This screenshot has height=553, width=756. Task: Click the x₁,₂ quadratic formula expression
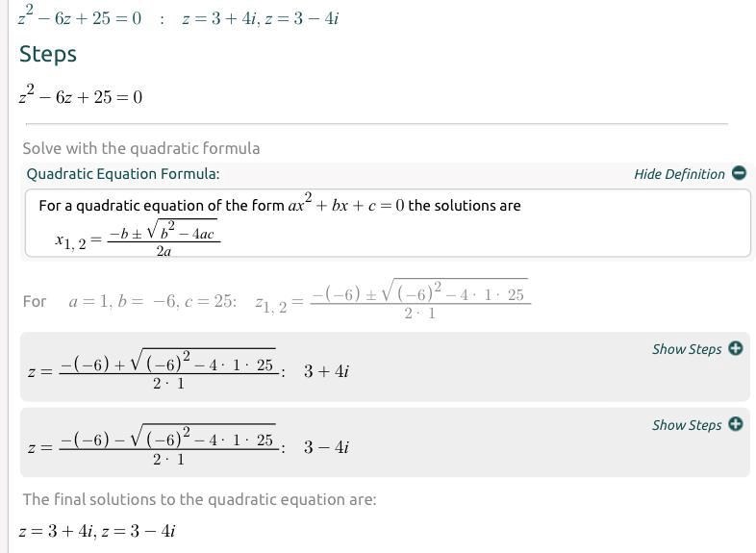coord(138,237)
